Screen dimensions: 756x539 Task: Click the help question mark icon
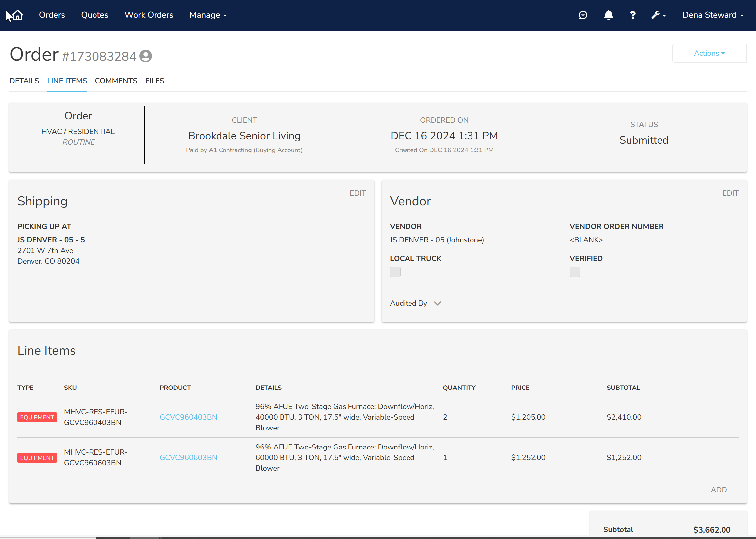(633, 15)
